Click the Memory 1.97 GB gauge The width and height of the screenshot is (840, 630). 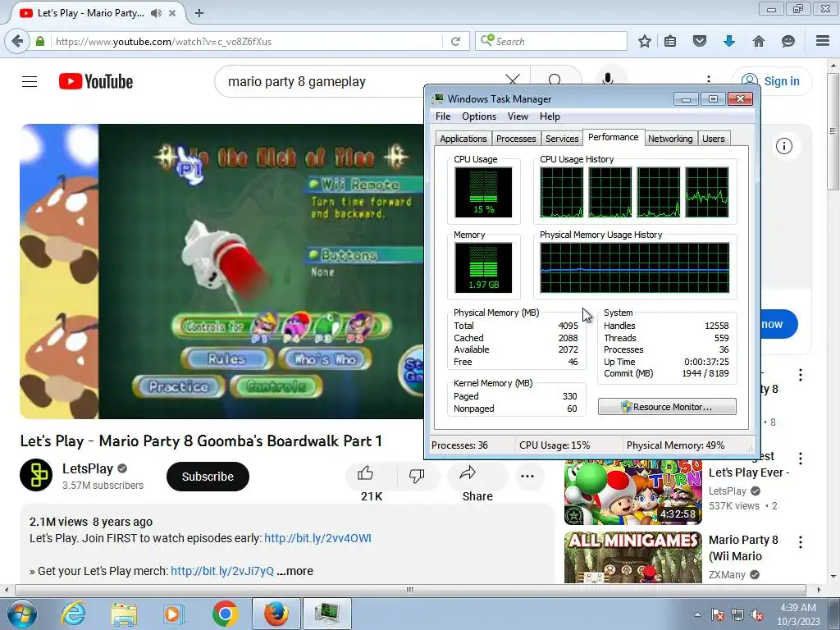click(483, 267)
